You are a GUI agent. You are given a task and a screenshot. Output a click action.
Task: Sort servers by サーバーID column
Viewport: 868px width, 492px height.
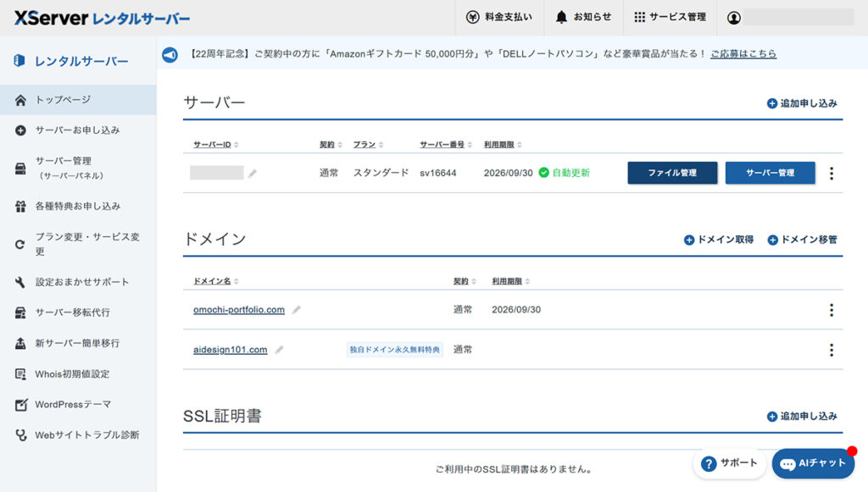tap(216, 145)
